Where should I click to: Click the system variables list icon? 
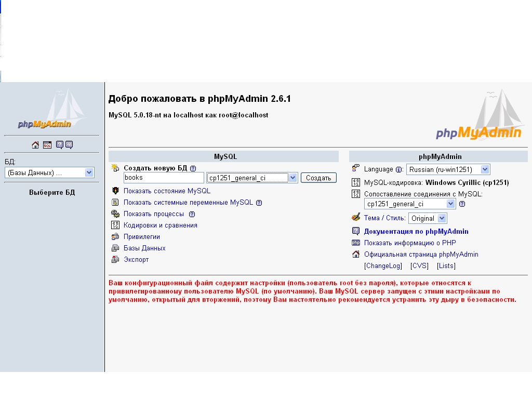[115, 202]
